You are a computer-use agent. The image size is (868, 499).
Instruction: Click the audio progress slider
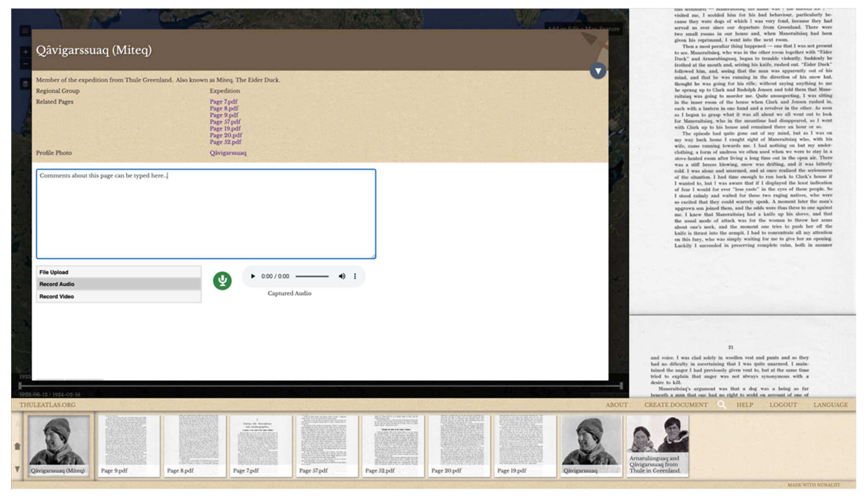[312, 276]
